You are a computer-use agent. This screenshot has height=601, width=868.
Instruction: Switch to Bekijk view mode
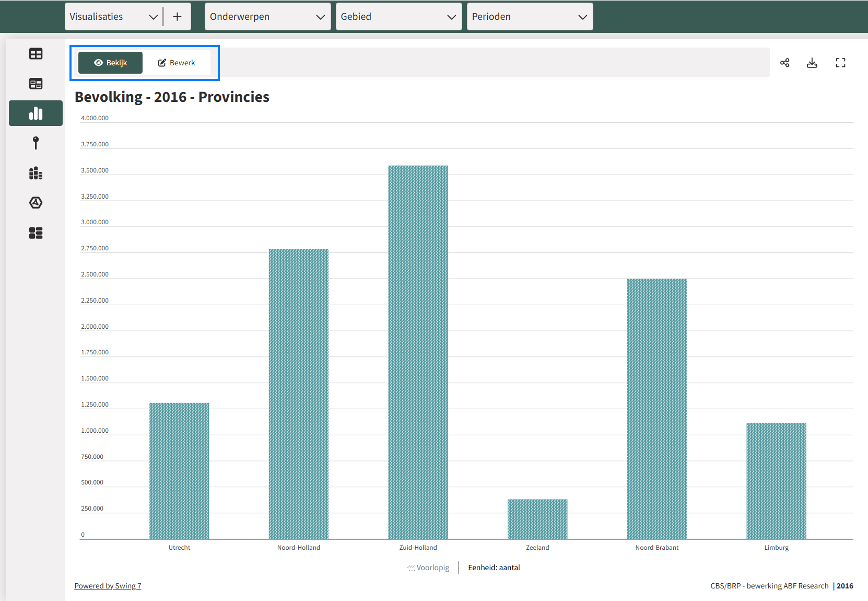click(110, 63)
